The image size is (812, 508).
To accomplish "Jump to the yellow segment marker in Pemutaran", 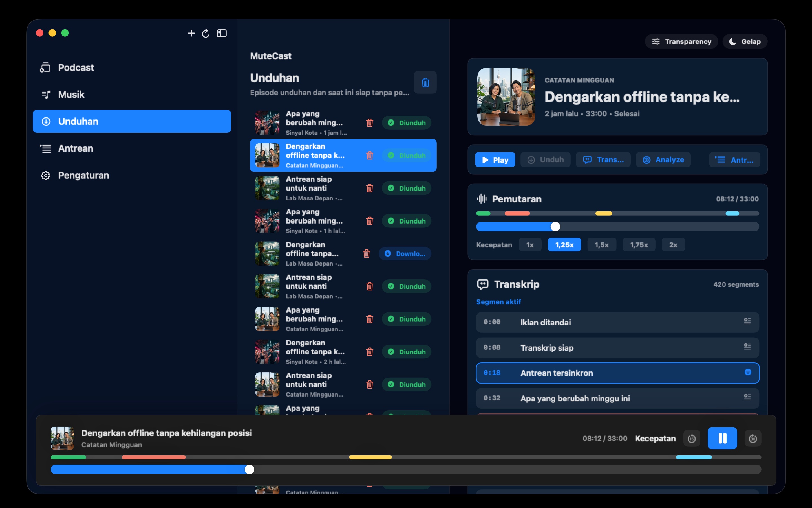I will click(604, 213).
